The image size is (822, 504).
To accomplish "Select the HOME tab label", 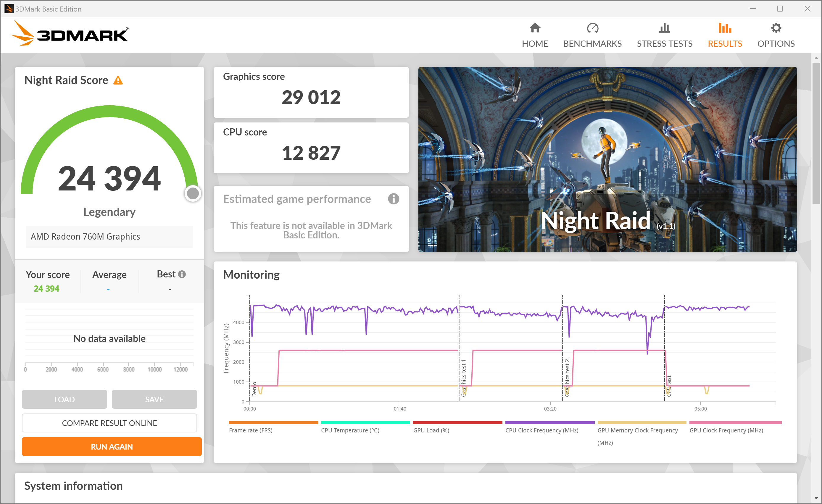I will click(535, 44).
